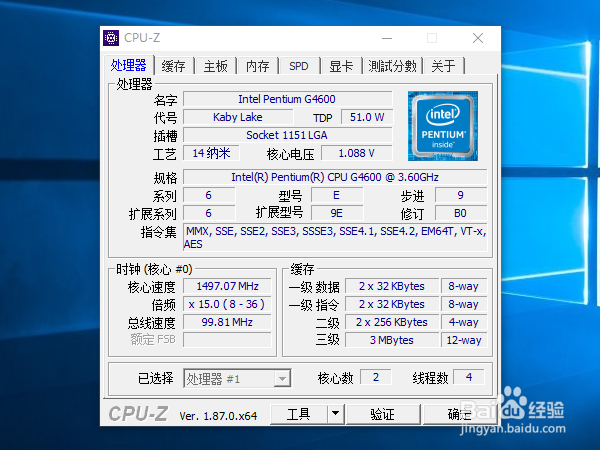
Task: Click the x 15.0 (8 - 36) multiplier value
Action: point(227,304)
